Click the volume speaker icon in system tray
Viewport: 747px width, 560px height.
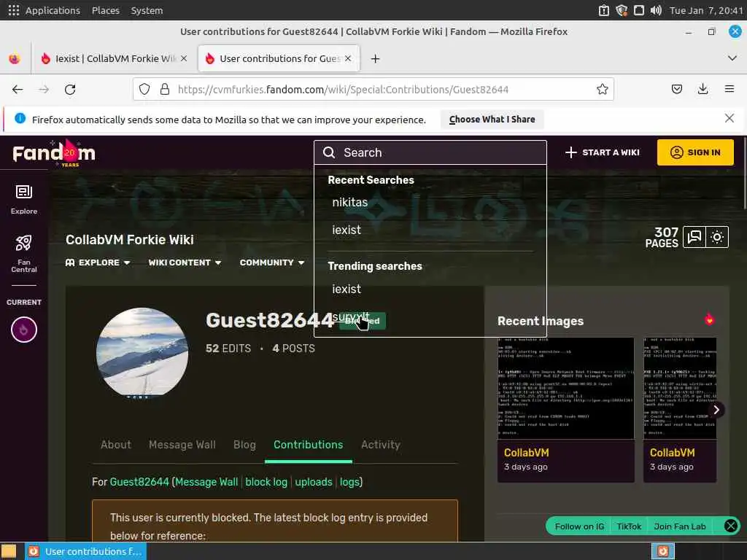click(x=656, y=10)
